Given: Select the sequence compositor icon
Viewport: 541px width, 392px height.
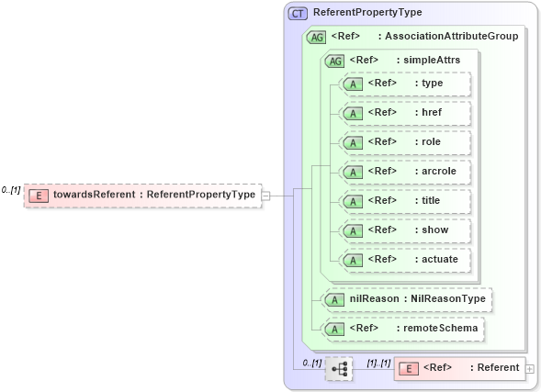Looking at the screenshot, I should 339,369.
